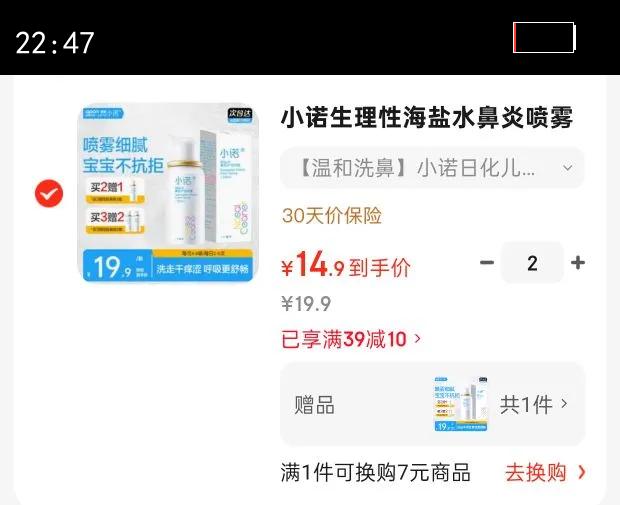620x505 pixels.
Task: Open the 赠品 gift row
Action: (x=432, y=404)
